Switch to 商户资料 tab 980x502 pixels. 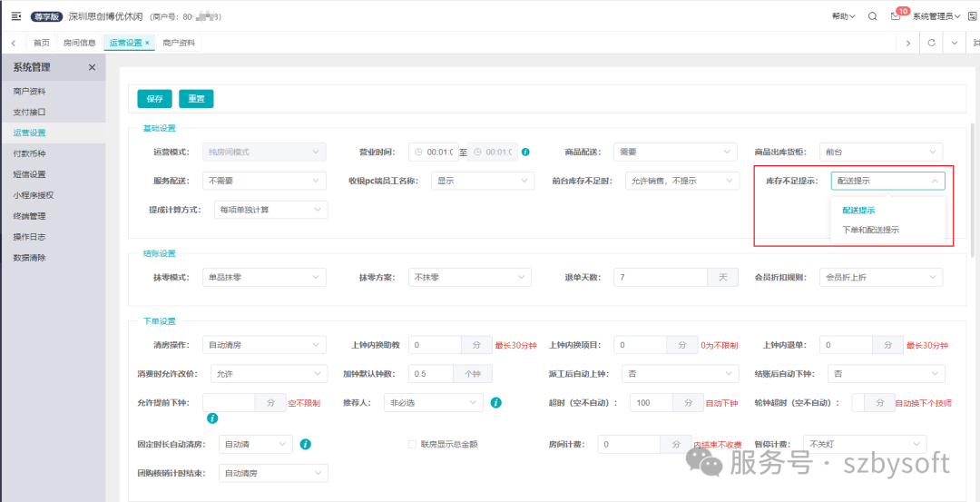coord(179,43)
